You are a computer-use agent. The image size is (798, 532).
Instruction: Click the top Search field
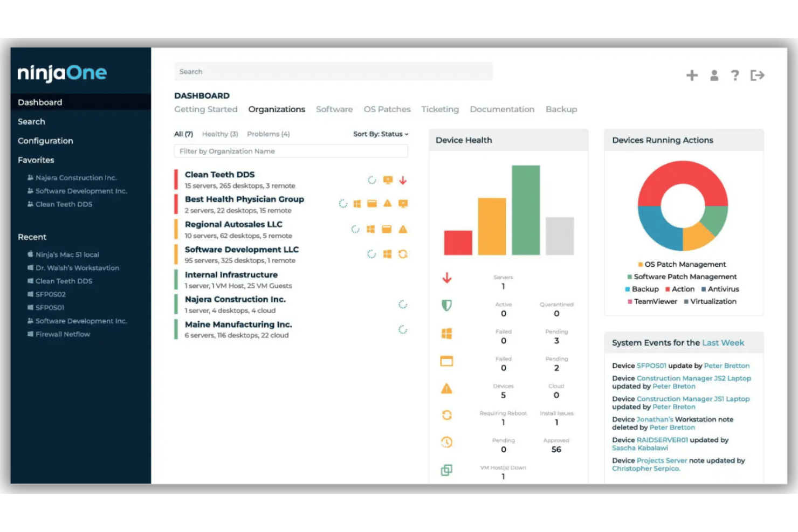pos(333,72)
